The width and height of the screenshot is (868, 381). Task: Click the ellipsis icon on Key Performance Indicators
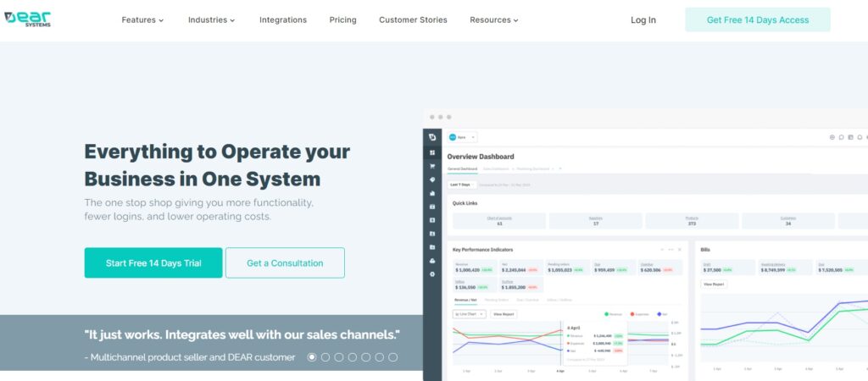[x=671, y=250]
